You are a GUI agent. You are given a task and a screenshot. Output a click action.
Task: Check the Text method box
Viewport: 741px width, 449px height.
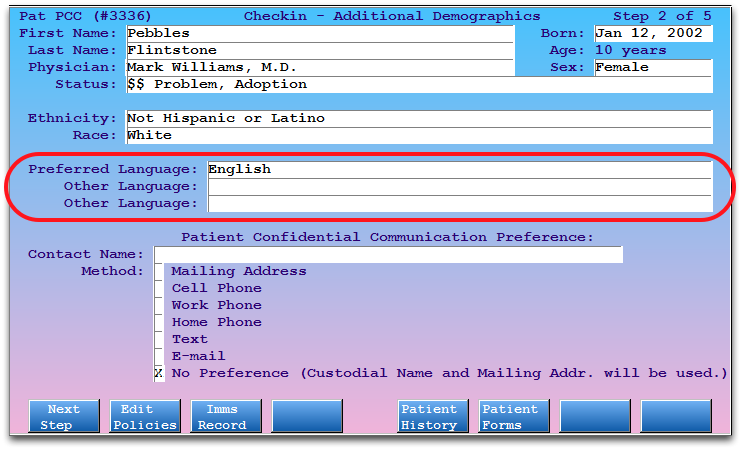point(159,339)
